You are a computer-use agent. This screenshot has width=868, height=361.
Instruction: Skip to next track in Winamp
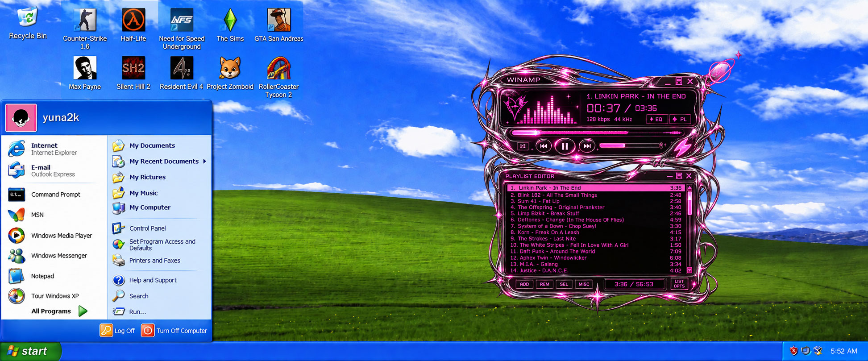pos(587,146)
